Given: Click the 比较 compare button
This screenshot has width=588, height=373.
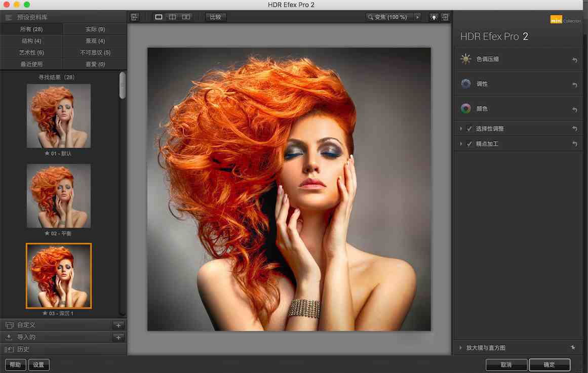Looking at the screenshot, I should click(216, 17).
